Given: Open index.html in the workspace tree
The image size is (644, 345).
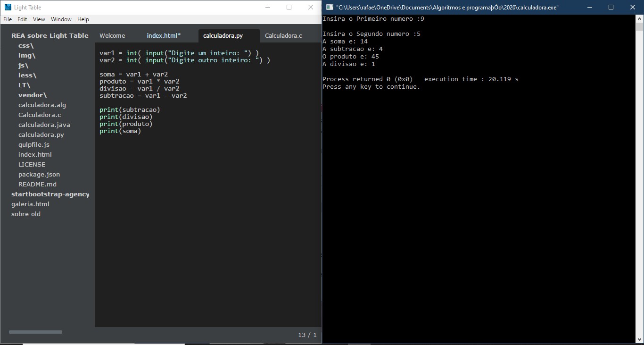Looking at the screenshot, I should (x=35, y=154).
